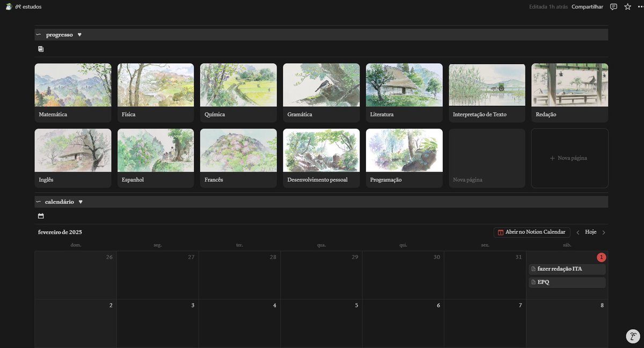This screenshot has width=644, height=348.
Task: Open the comments icon in top bar
Action: (x=613, y=7)
